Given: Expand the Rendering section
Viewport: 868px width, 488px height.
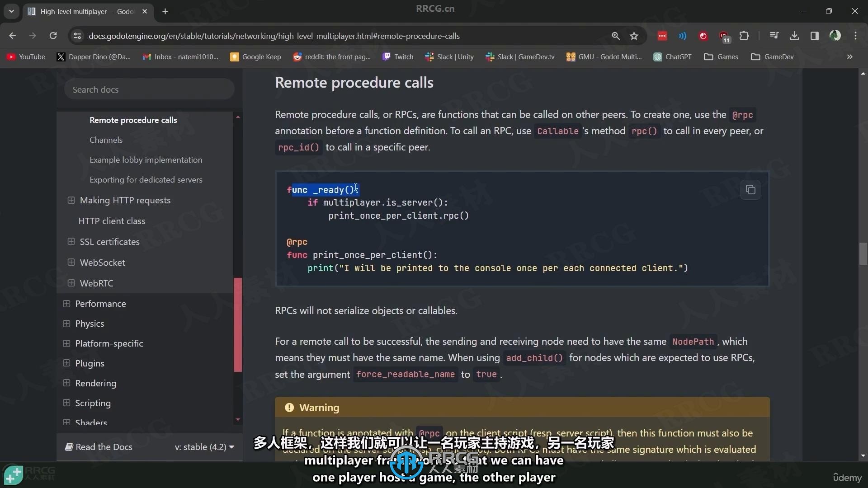Looking at the screenshot, I should pos(66,383).
